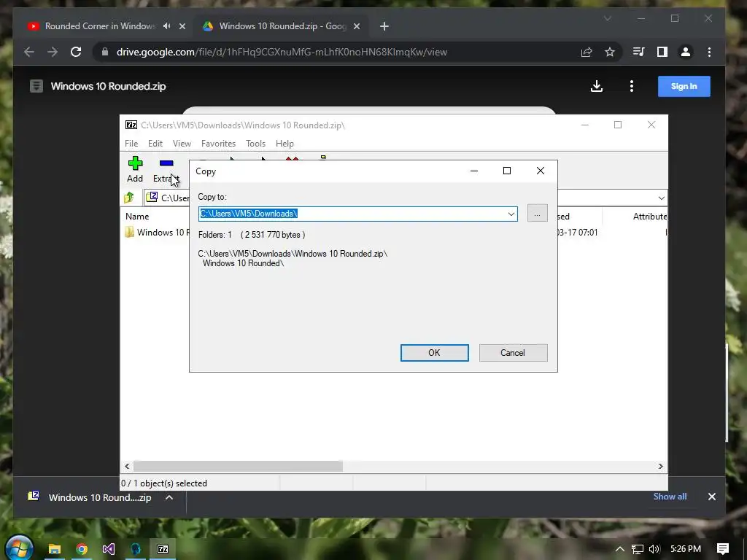Click the Chrome address bar URL
Screen dimensions: 747x560
point(282,52)
